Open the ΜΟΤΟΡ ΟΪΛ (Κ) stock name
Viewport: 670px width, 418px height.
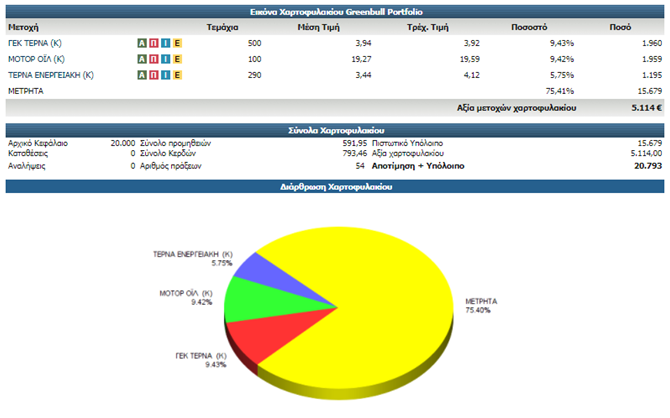click(x=37, y=60)
